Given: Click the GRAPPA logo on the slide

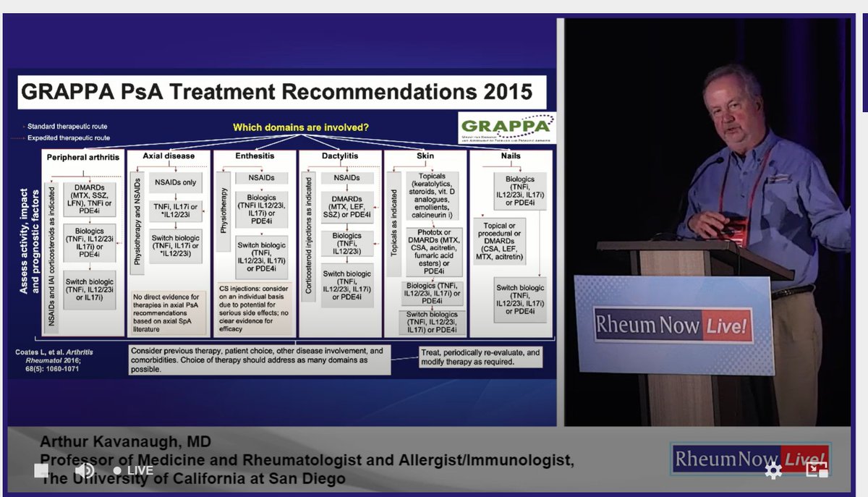Looking at the screenshot, I should point(508,129).
